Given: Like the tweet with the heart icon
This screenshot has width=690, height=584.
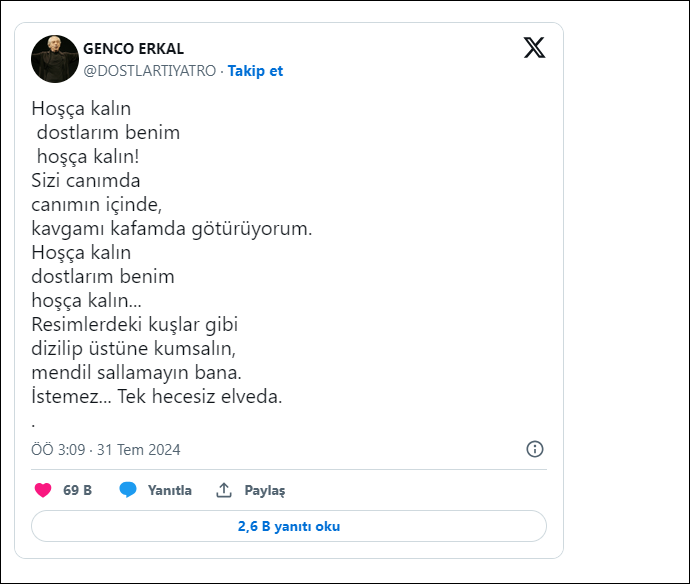Looking at the screenshot, I should pos(43,490).
